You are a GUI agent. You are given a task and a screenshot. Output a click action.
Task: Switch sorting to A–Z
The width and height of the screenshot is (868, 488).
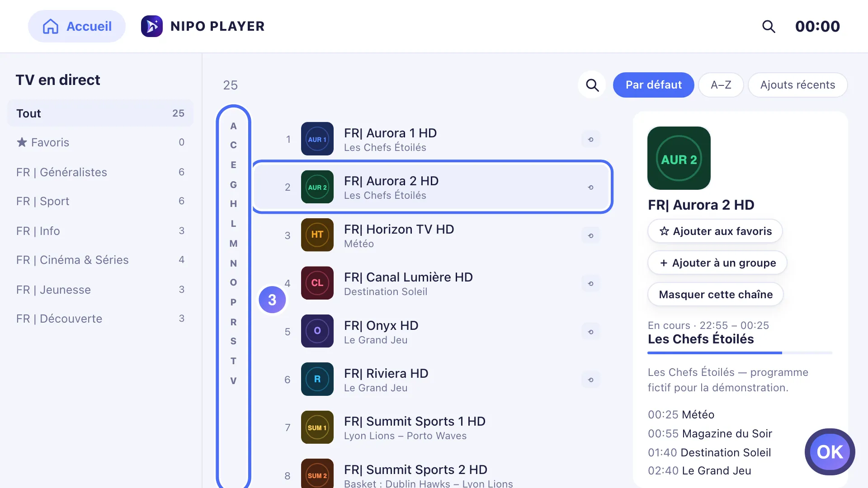[x=721, y=85]
